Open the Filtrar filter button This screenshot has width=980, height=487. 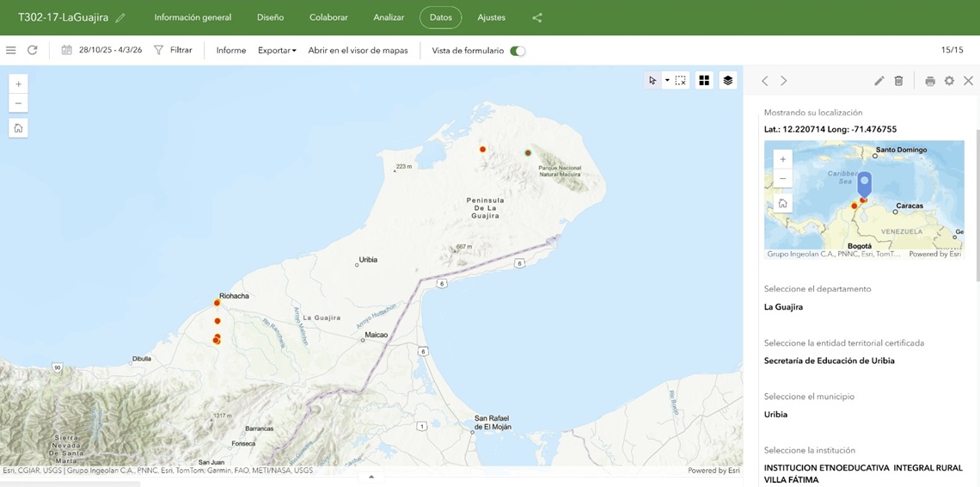tap(173, 51)
